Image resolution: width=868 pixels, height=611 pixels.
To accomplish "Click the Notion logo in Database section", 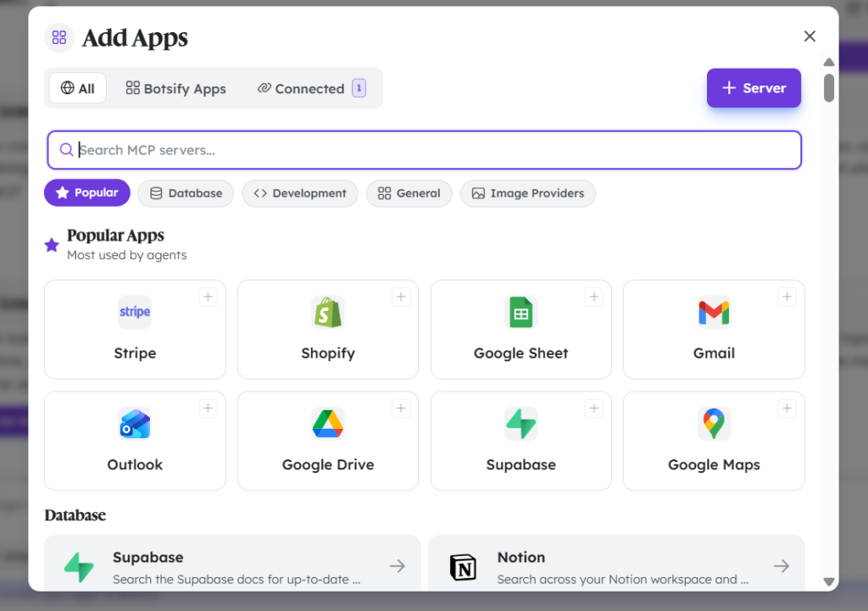I will point(464,567).
